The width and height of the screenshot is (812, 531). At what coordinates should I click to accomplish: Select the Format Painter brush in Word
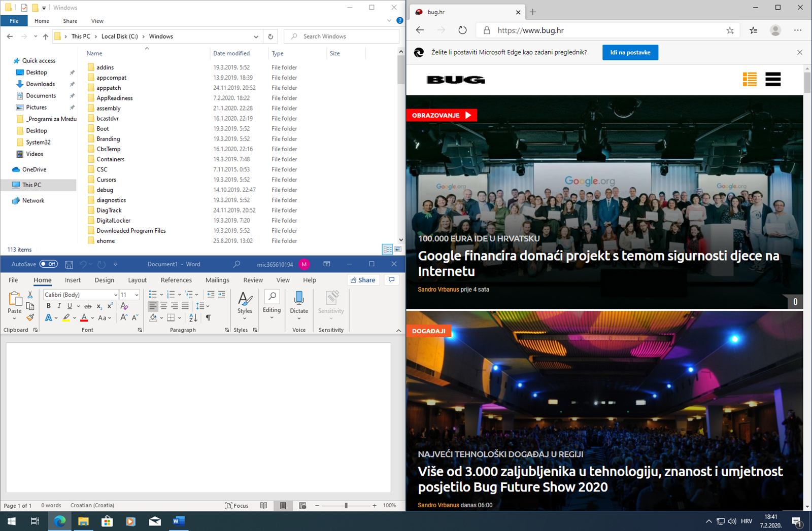pyautogui.click(x=30, y=318)
